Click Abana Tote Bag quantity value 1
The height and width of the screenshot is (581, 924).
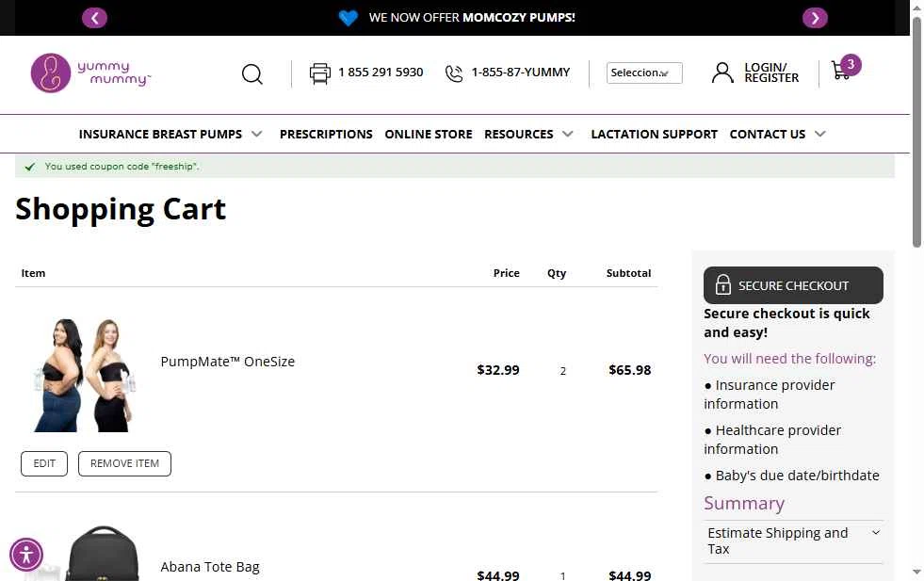pos(562,576)
